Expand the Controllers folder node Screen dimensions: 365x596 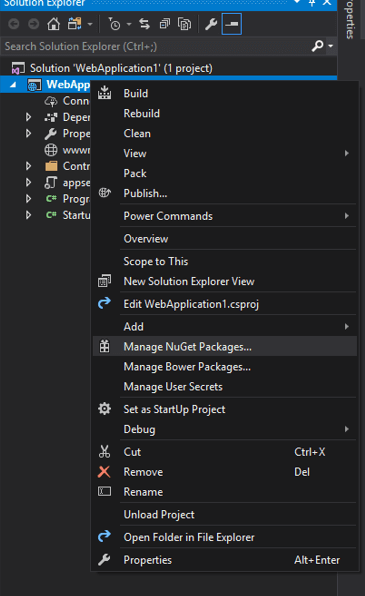pos(28,166)
